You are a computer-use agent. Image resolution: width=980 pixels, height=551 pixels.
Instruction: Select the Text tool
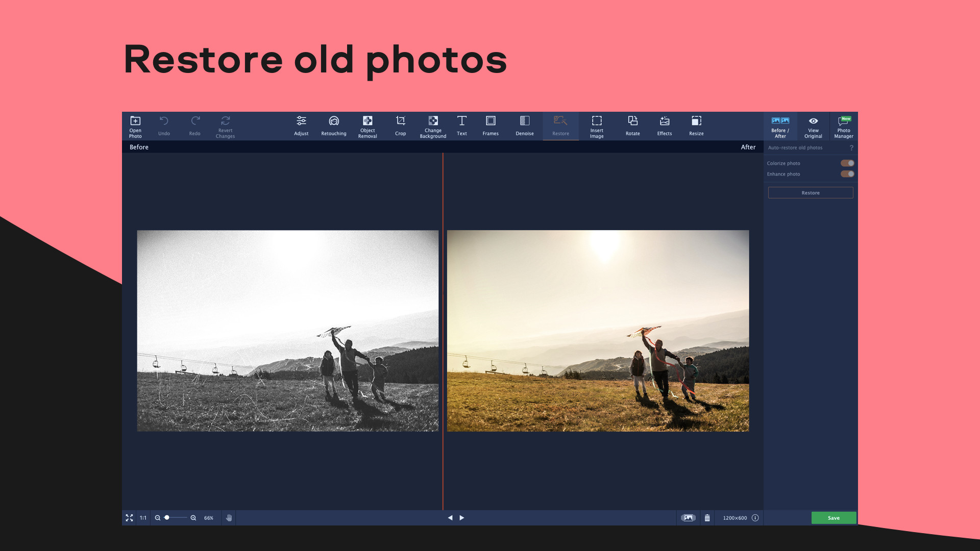[x=462, y=126]
